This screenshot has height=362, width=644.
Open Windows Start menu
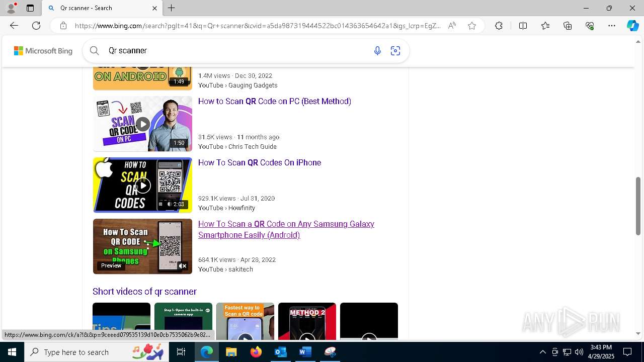tap(12, 352)
